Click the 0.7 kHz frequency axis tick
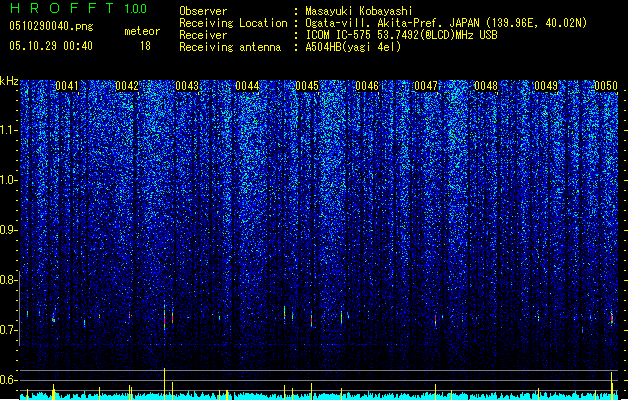This screenshot has height=400, width=629. [9, 330]
